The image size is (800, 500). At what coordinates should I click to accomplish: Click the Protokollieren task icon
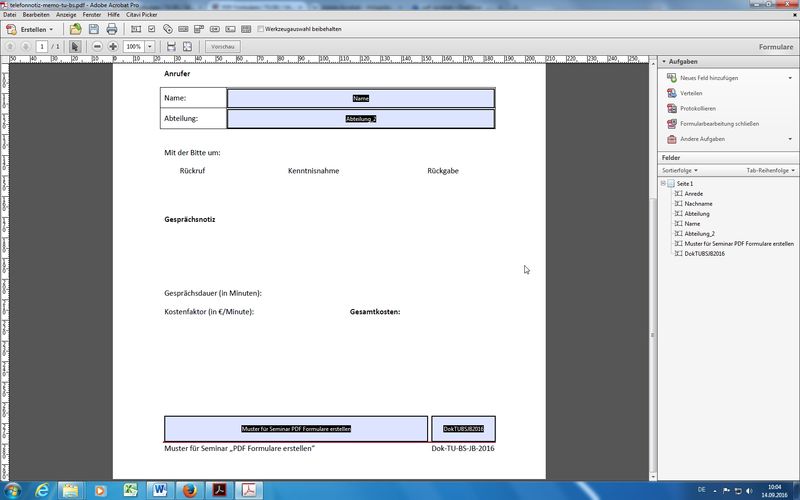click(671, 108)
